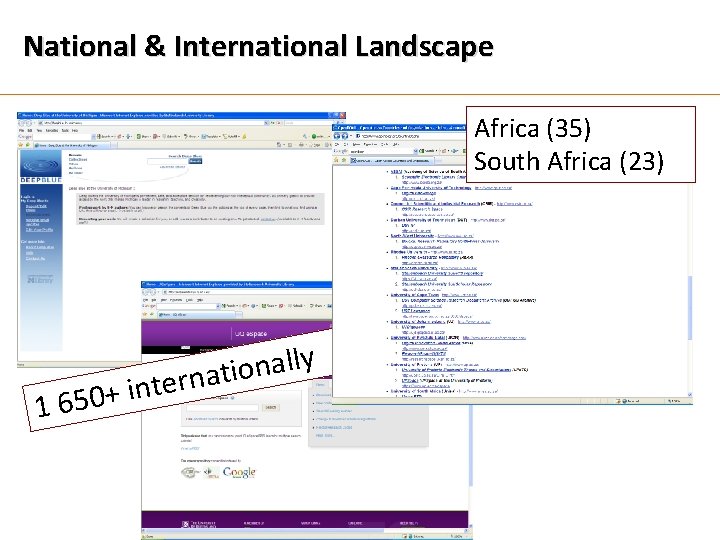Click the Search button on the UQ eSpace page

270,407
